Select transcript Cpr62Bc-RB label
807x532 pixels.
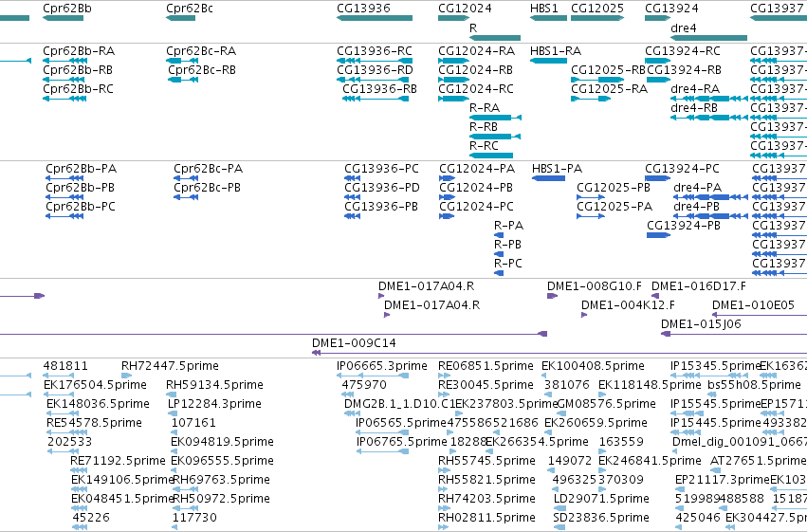point(202,70)
